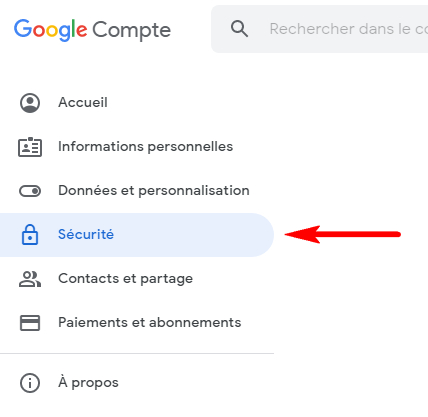Click the search magnifier icon

[x=239, y=29]
